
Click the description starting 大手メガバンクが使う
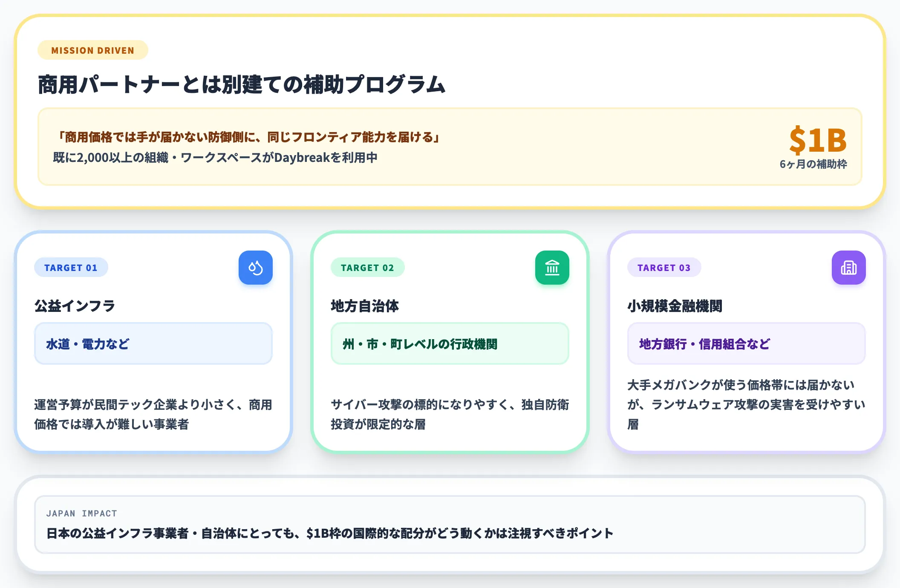point(747,404)
